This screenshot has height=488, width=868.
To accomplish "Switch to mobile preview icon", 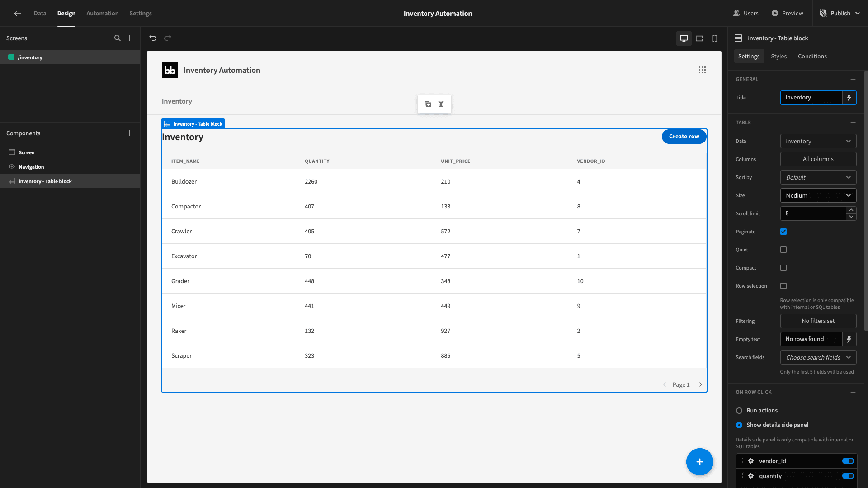I will [x=715, y=38].
